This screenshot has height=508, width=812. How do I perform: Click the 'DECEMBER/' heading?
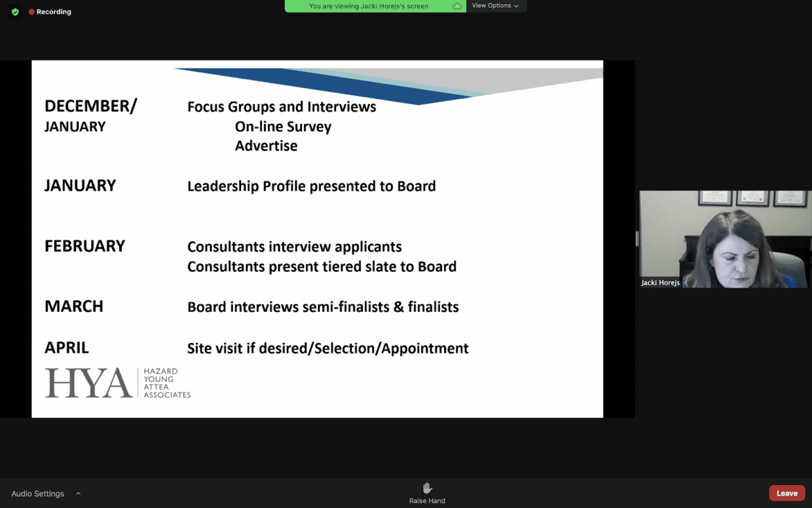tap(91, 106)
